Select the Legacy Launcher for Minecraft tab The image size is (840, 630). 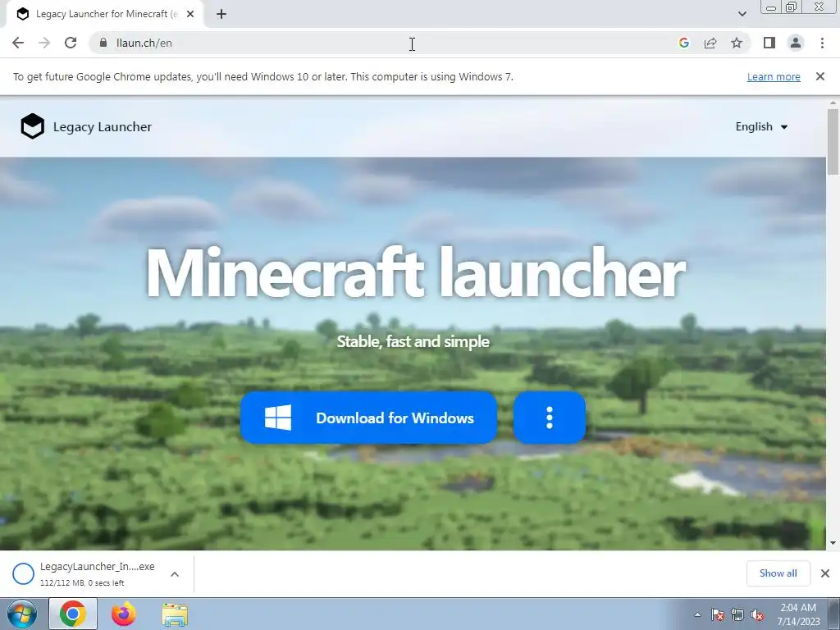click(x=104, y=15)
